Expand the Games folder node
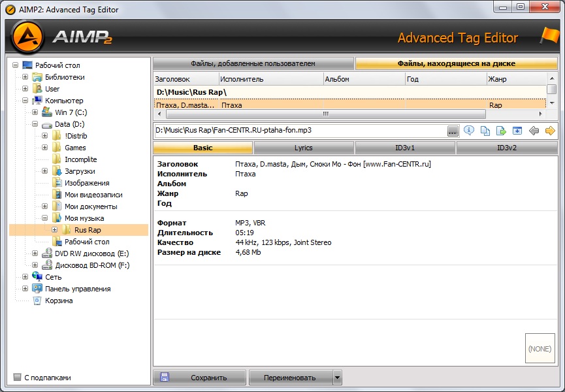This screenshot has height=392, width=565. [x=44, y=148]
